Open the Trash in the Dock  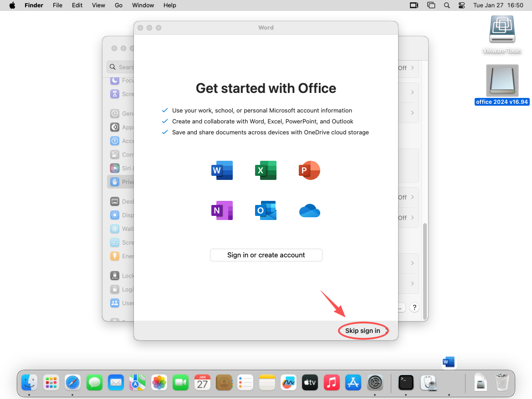coord(502,383)
